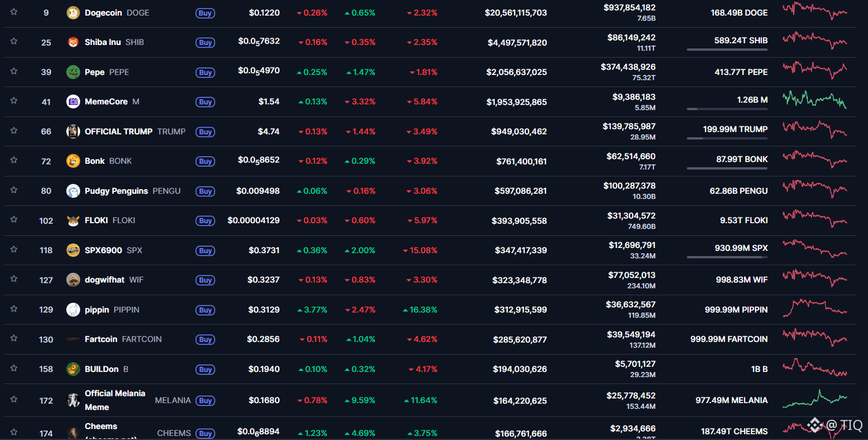Click the SPX6900 coin logo
Screen dimensions: 868x440
point(73,250)
